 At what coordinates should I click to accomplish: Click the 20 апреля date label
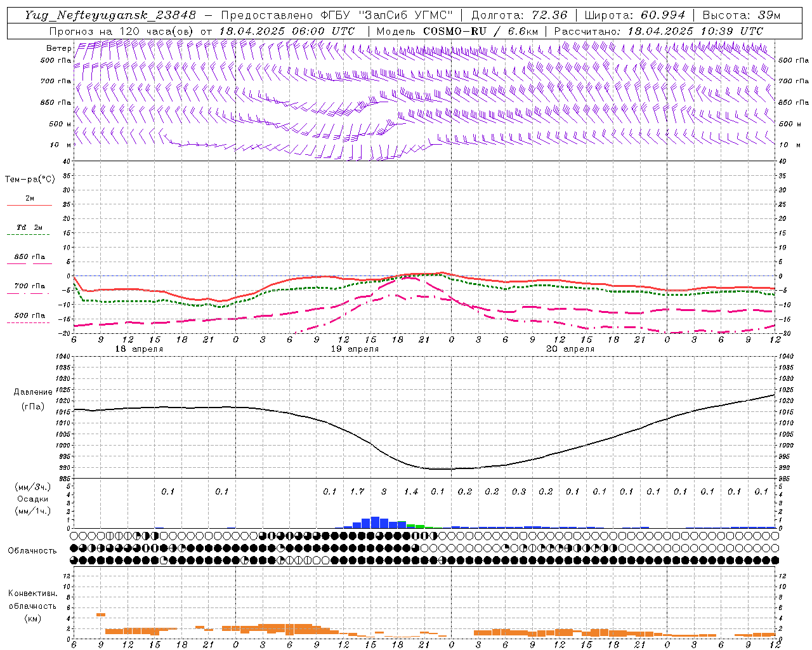pos(570,349)
